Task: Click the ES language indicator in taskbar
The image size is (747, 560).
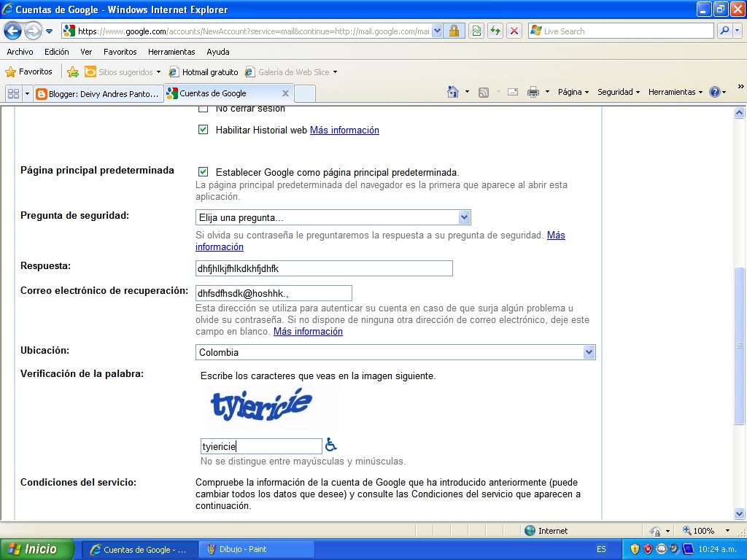Action: pos(601,549)
